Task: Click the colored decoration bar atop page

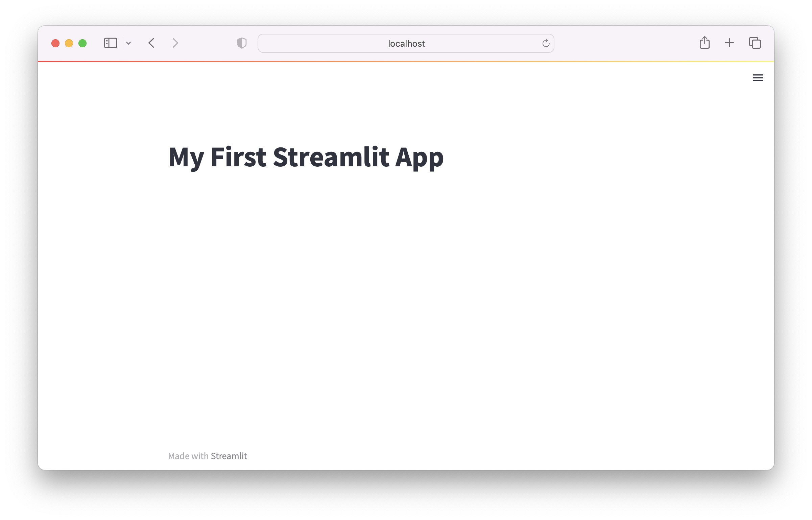Action: click(406, 62)
